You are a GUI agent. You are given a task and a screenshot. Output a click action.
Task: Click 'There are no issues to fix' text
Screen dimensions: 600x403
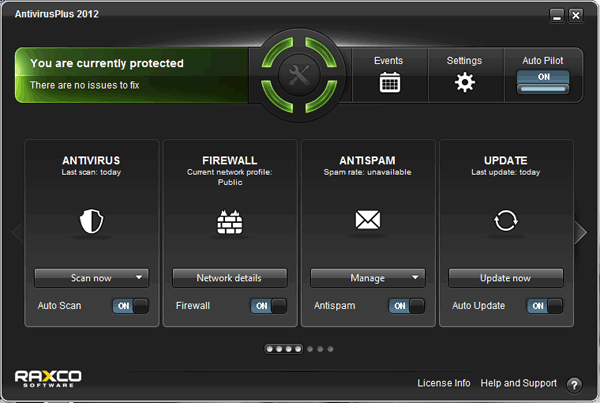(x=85, y=85)
